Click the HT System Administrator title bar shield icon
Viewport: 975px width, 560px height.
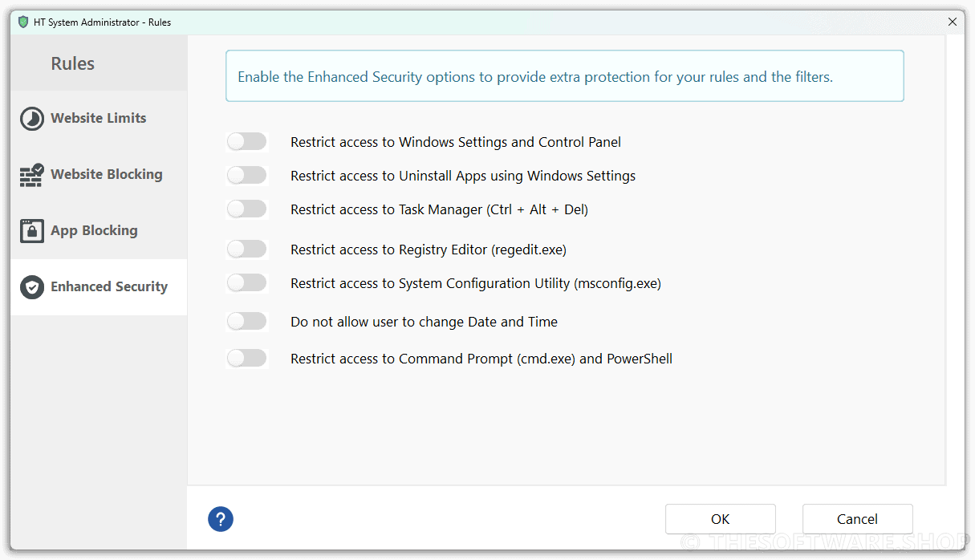tap(23, 22)
